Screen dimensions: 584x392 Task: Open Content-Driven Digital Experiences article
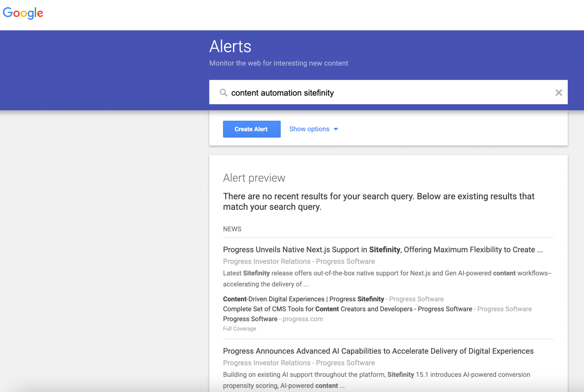click(304, 299)
